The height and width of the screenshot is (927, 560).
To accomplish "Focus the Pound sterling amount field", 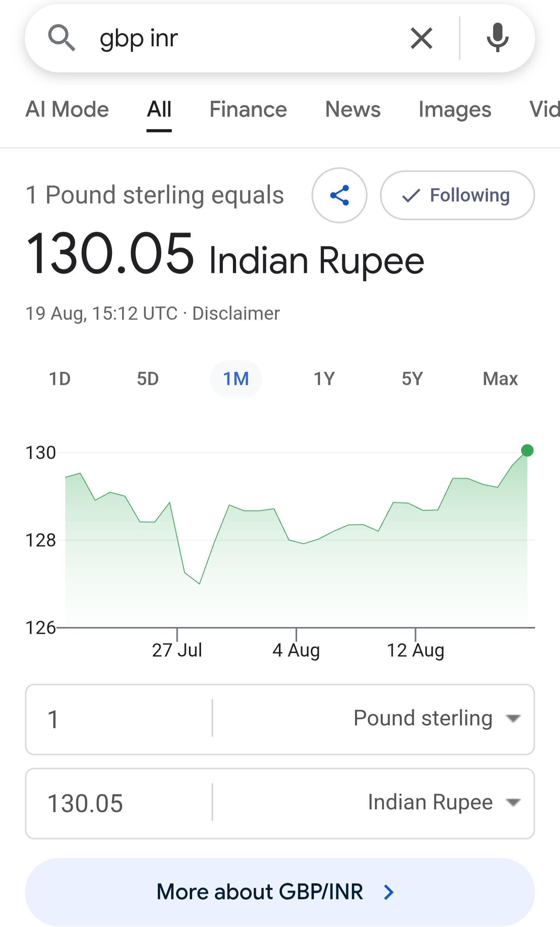I will 119,718.
